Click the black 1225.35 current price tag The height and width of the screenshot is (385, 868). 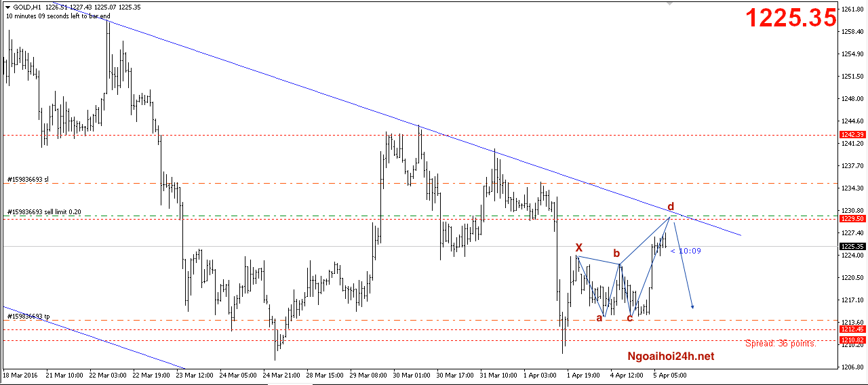point(852,247)
